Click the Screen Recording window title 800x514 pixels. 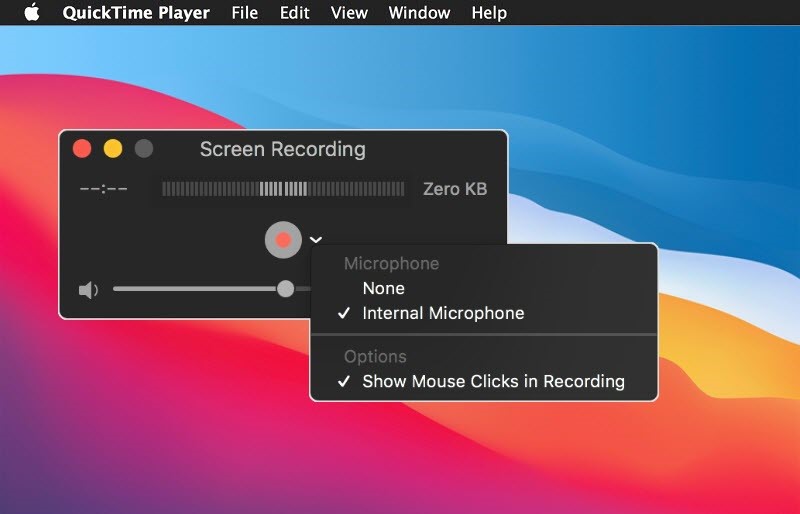[x=283, y=150]
